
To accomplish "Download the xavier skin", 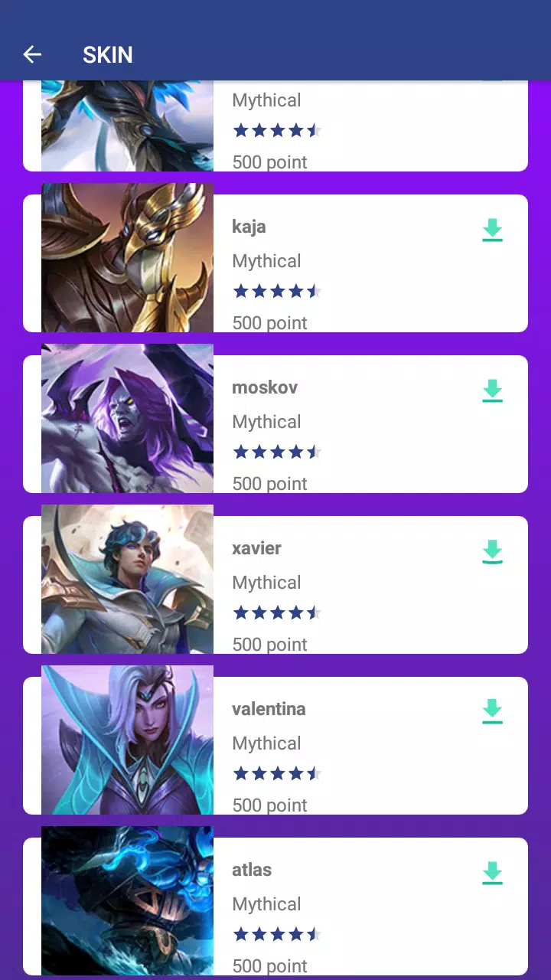I will [492, 551].
